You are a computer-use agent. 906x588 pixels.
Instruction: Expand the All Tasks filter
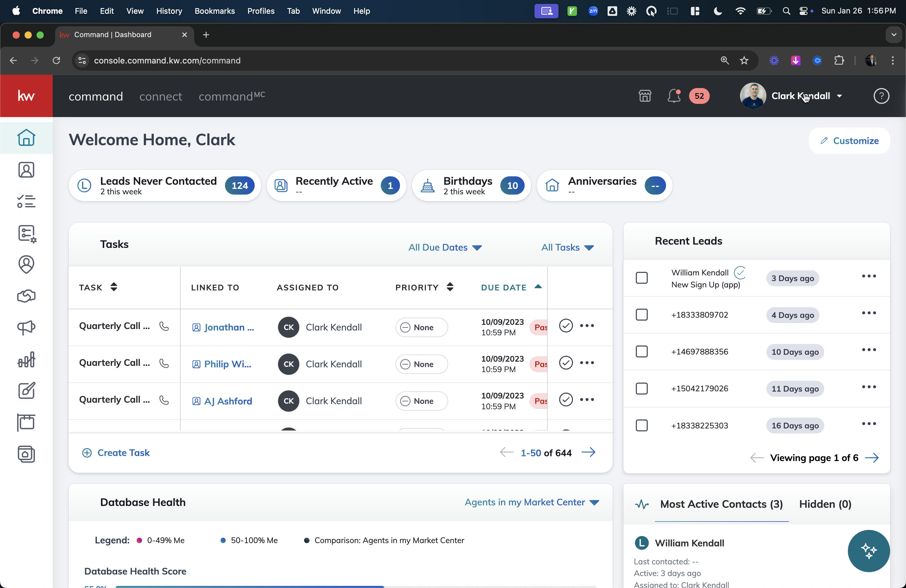(x=567, y=247)
